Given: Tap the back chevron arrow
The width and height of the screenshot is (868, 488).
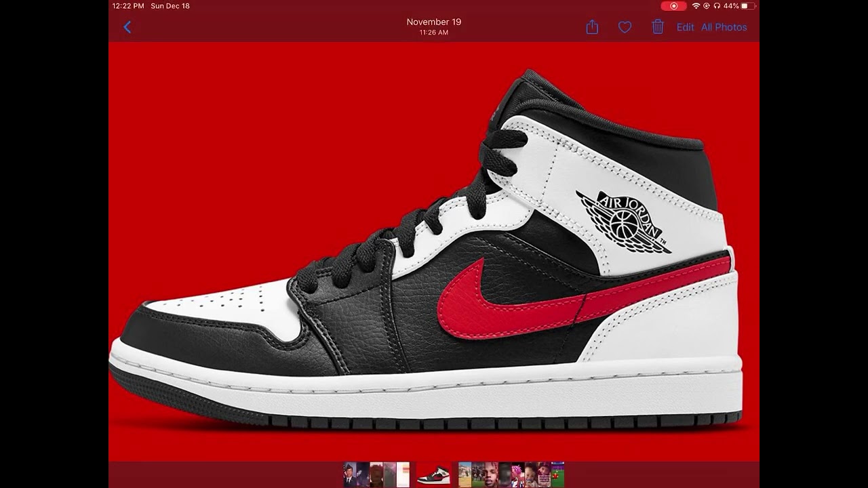Looking at the screenshot, I should click(127, 27).
